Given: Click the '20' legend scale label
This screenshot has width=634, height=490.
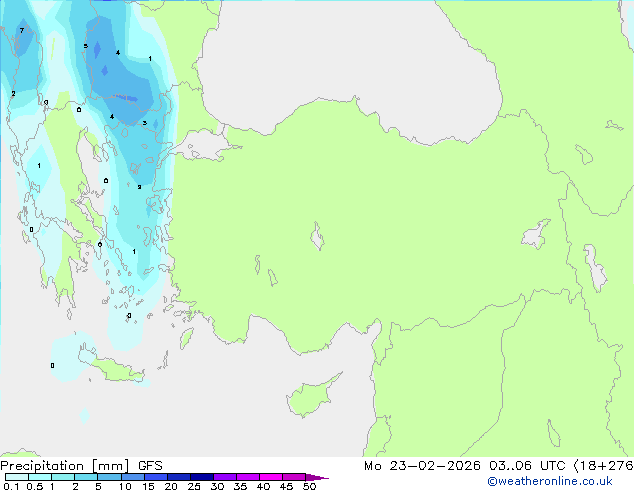Looking at the screenshot, I should point(171,486).
